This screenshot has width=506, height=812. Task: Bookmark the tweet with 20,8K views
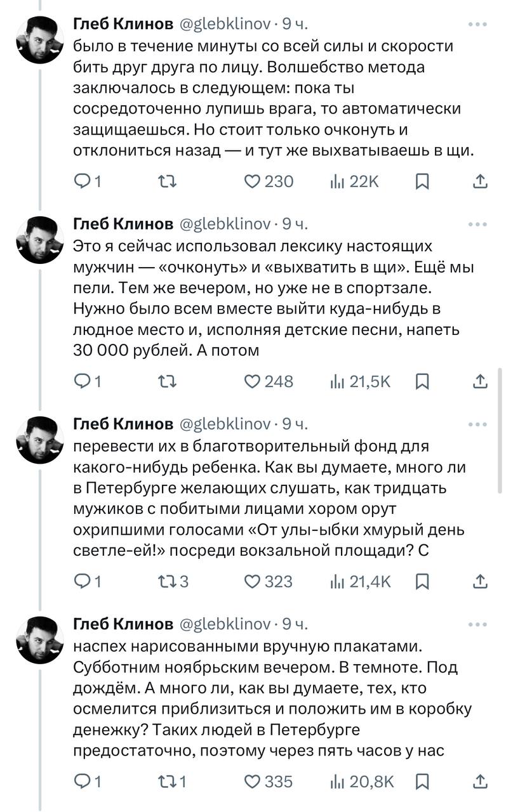(422, 781)
